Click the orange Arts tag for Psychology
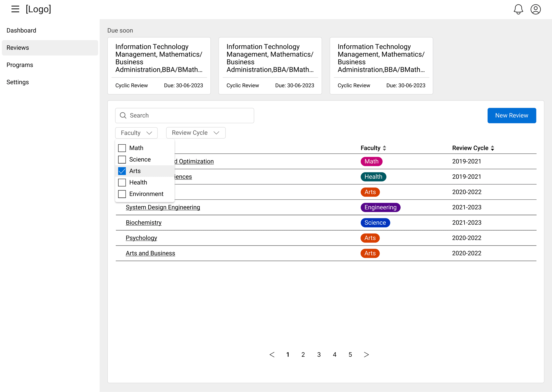 (x=370, y=238)
